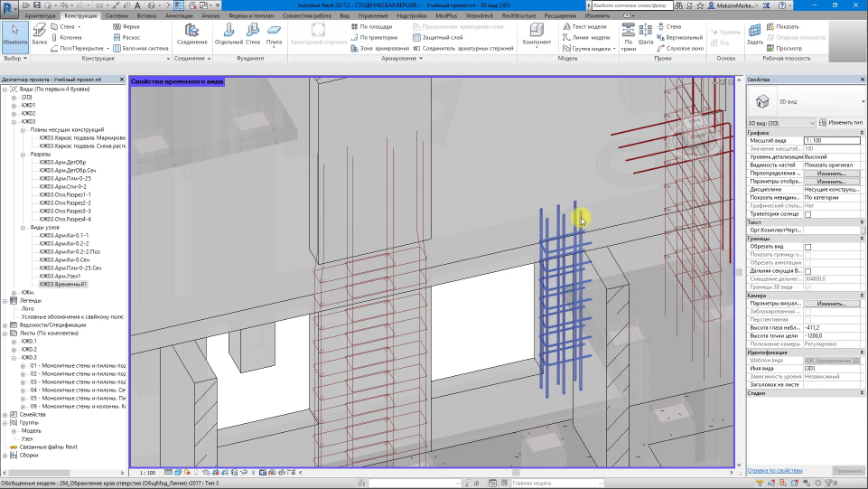
Task: Collapse the Разрезы tree node
Action: [23, 154]
